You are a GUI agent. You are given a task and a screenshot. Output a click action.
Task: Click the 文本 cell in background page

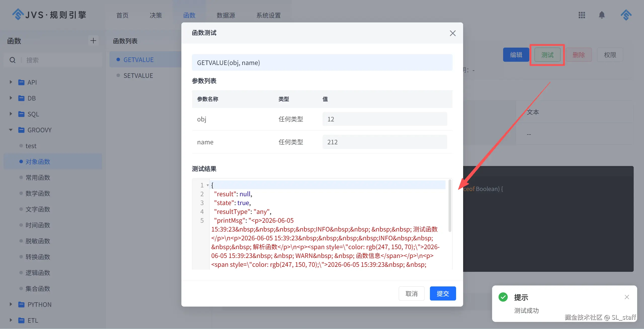coord(533,112)
